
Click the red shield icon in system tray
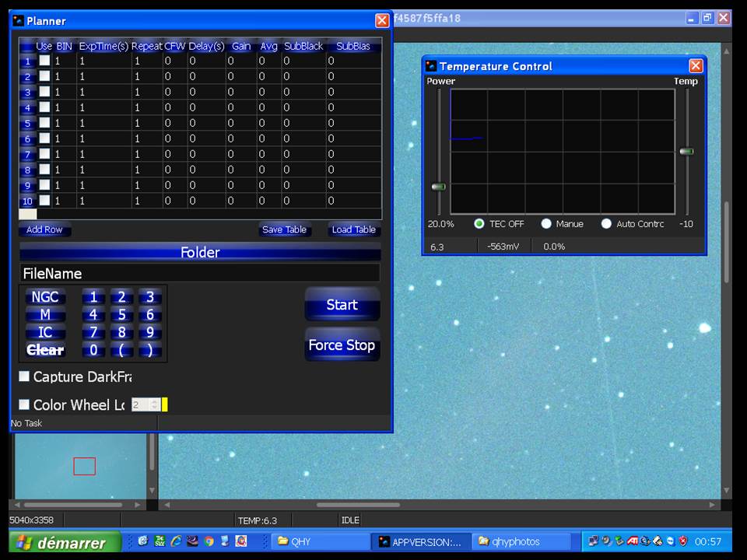pyautogui.click(x=683, y=541)
